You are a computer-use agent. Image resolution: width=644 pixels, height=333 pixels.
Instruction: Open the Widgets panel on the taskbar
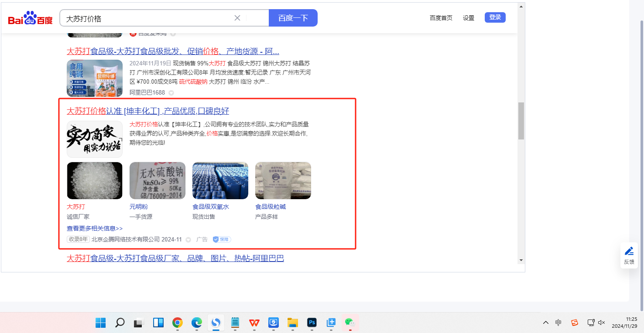click(x=158, y=323)
